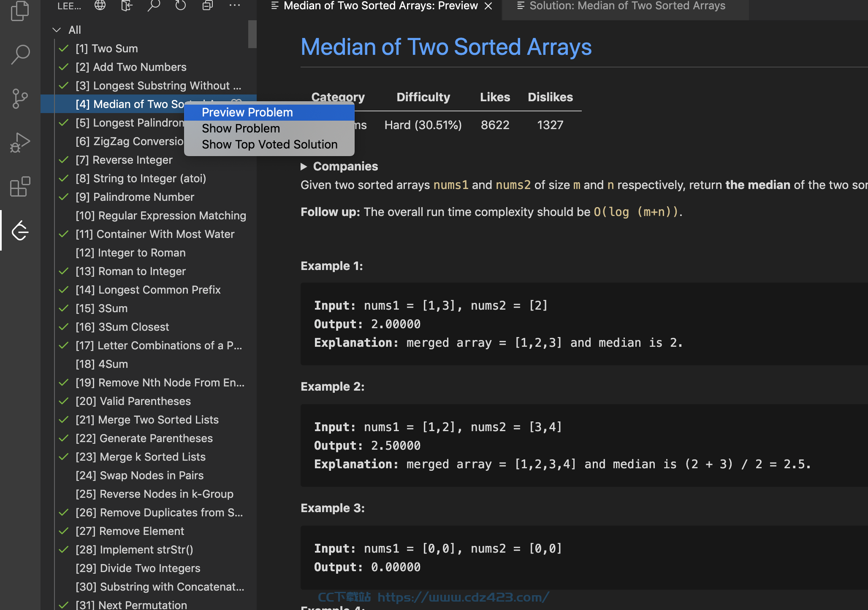Click the Search Problem magnifier in LeetCode panel

[x=154, y=5]
